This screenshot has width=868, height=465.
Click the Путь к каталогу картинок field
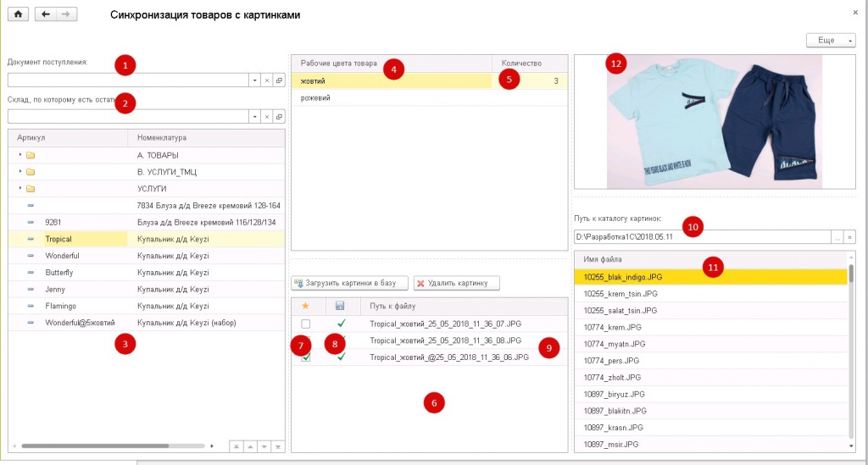(702, 236)
